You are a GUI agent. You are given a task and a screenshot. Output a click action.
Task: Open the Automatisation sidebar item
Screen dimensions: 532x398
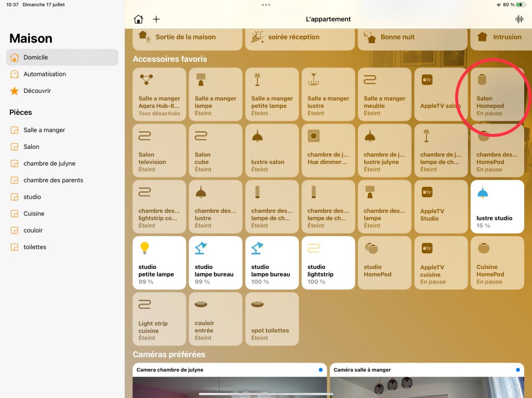(x=45, y=74)
